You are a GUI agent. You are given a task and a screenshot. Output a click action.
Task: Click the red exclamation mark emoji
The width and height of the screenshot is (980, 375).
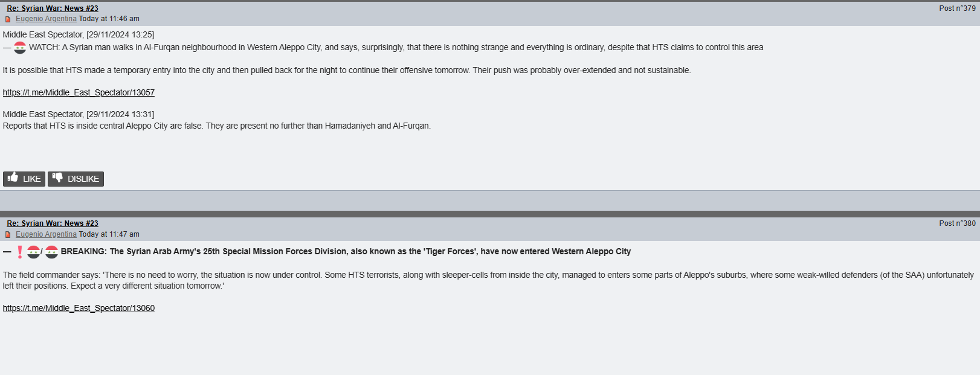tap(20, 252)
